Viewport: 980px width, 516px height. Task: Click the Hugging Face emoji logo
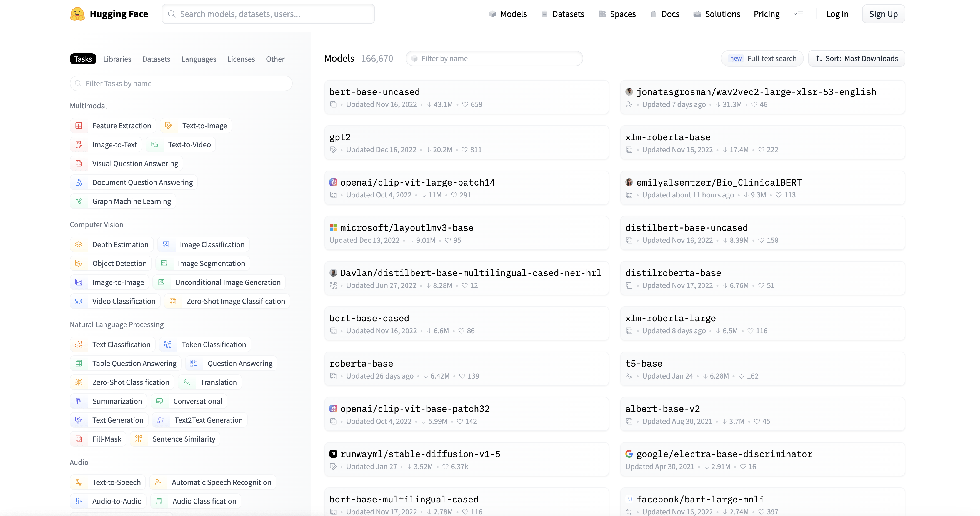coord(77,14)
